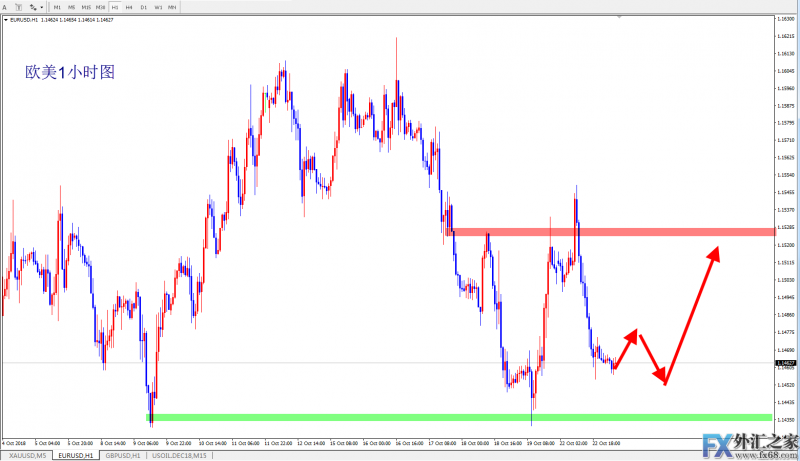The image size is (800, 461).
Task: Select the EURUSD,H1 chart tab
Action: click(76, 455)
